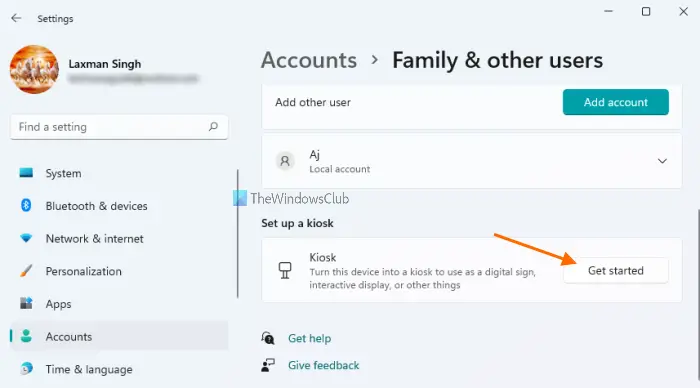Focus the Find a setting box
The width and height of the screenshot is (700, 388).
point(119,127)
